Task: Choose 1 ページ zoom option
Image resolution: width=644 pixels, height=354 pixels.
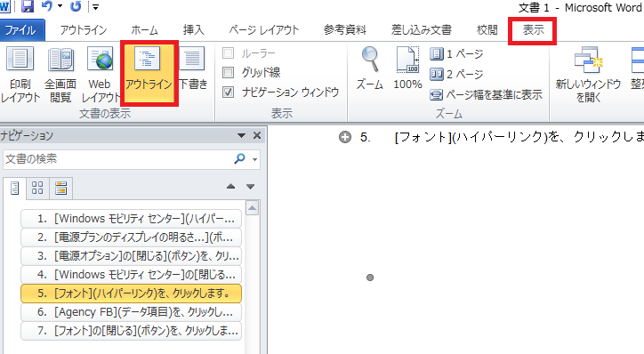Action: [456, 53]
